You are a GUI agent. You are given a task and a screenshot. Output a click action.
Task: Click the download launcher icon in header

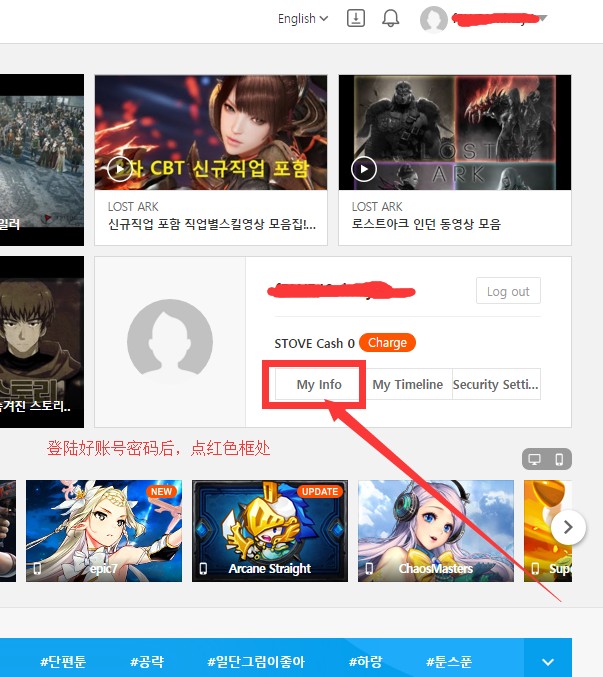pos(356,18)
